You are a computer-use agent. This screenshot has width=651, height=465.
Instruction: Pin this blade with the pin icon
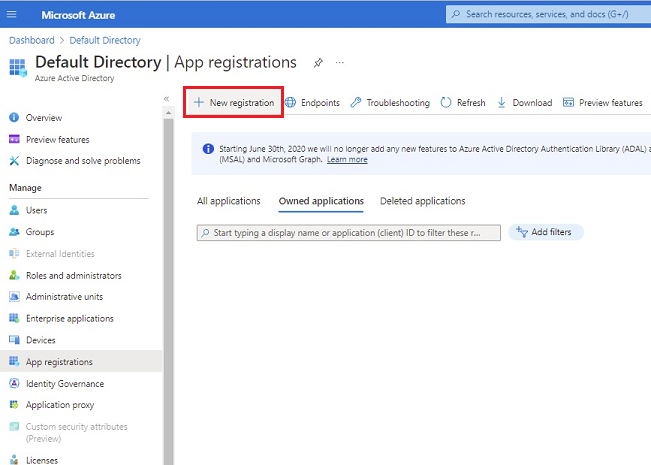pos(318,63)
